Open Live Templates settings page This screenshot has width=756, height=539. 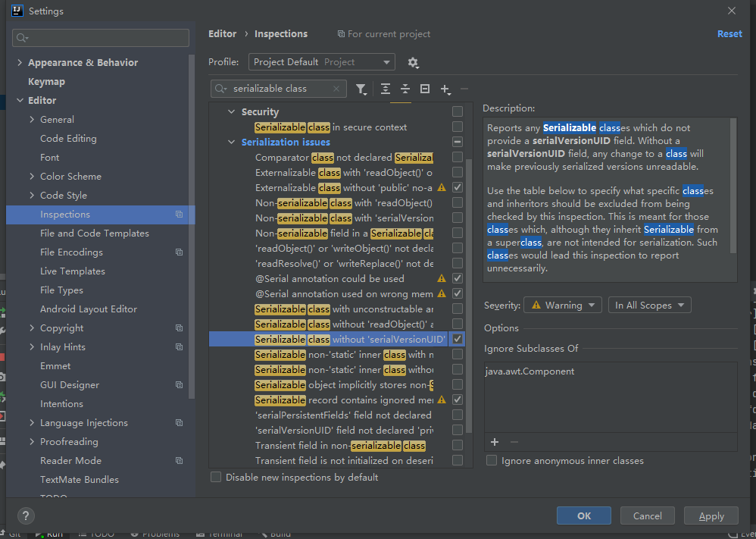pyautogui.click(x=72, y=271)
